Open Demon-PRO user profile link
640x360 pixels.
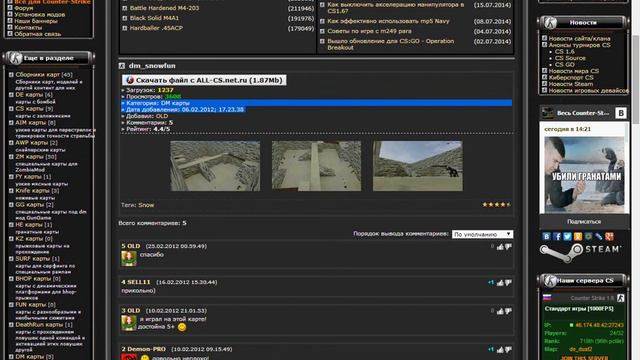point(146,349)
